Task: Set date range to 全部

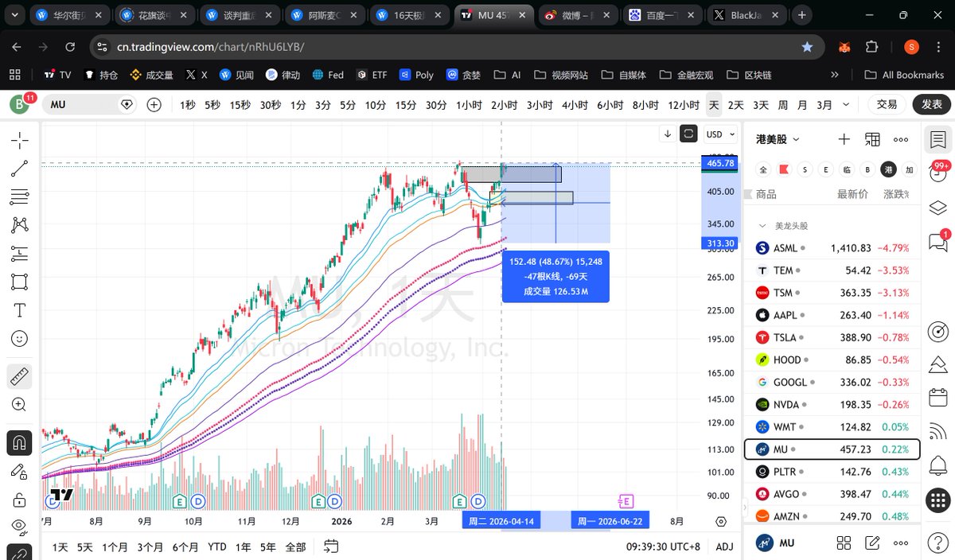Action: click(x=295, y=546)
